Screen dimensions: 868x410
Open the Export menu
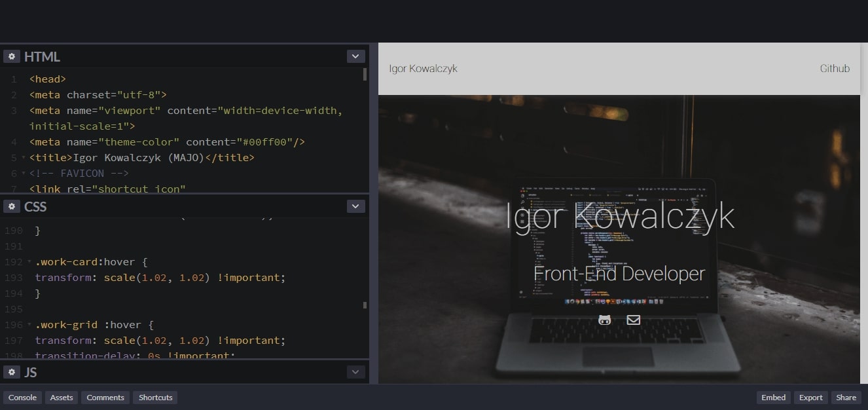(810, 398)
